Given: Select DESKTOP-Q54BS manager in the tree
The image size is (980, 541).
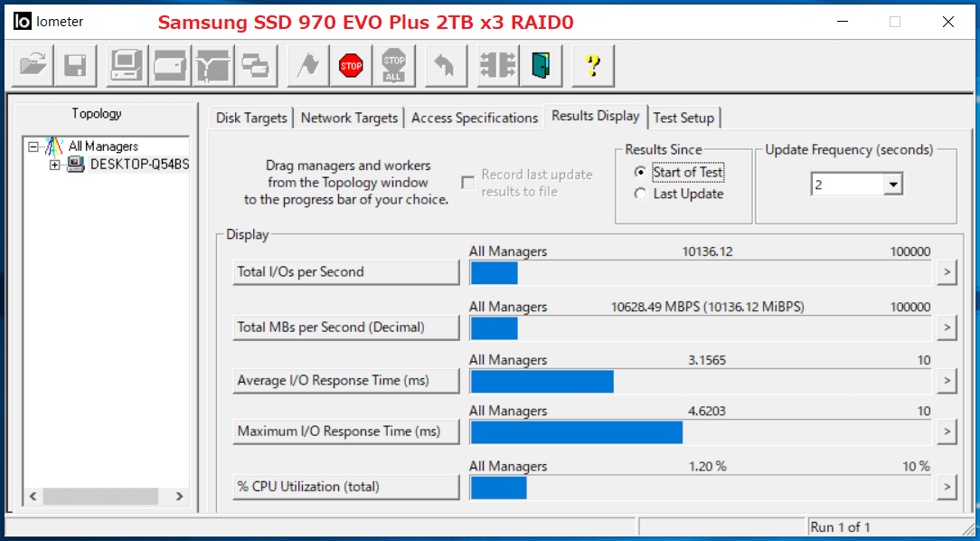Looking at the screenshot, I should (139, 165).
